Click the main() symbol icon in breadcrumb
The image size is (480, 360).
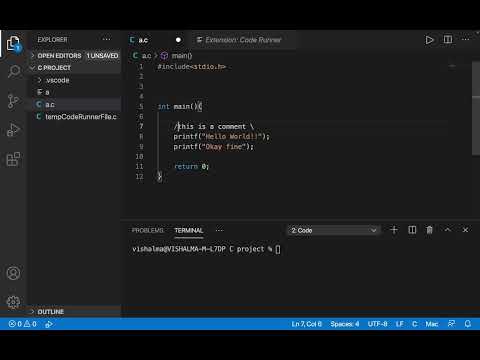point(164,56)
